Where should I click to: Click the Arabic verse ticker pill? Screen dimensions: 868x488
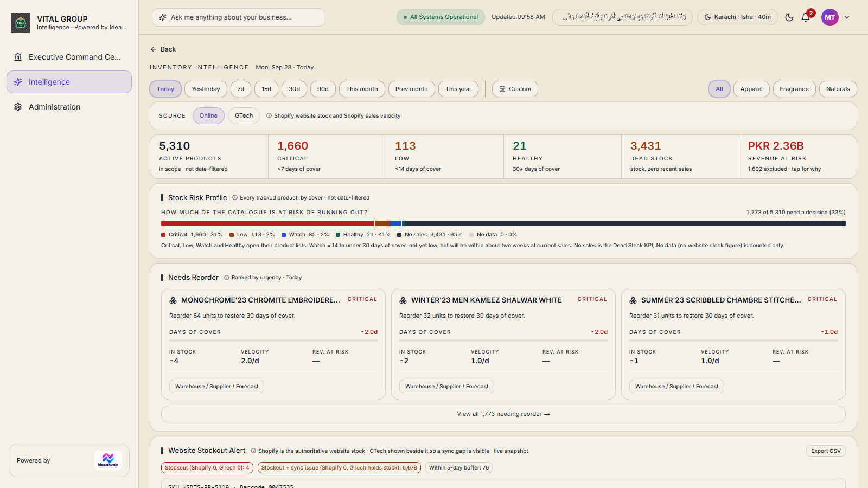[x=622, y=17]
